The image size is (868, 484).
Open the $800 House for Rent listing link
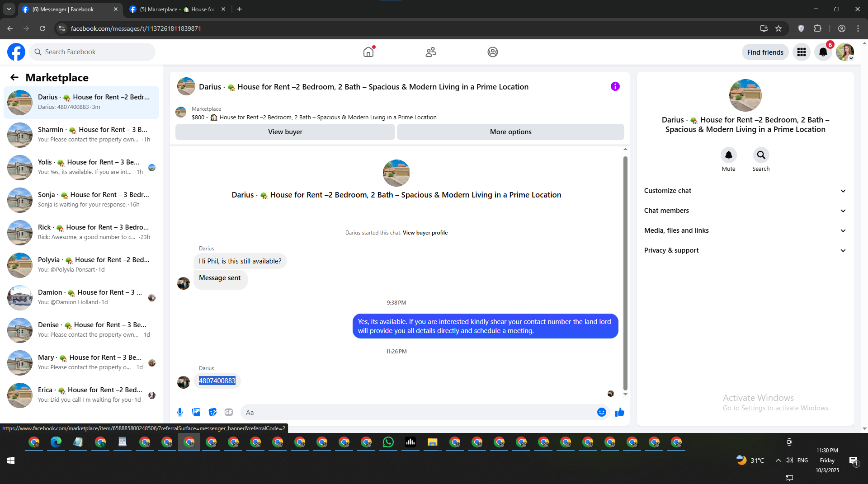(x=314, y=117)
